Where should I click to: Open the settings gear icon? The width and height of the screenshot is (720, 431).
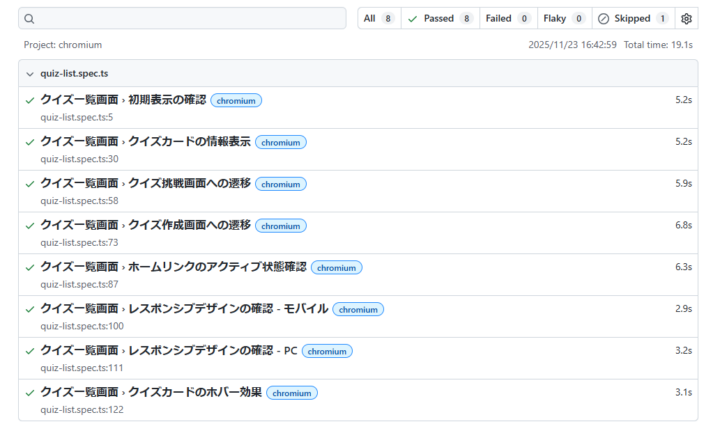click(686, 19)
